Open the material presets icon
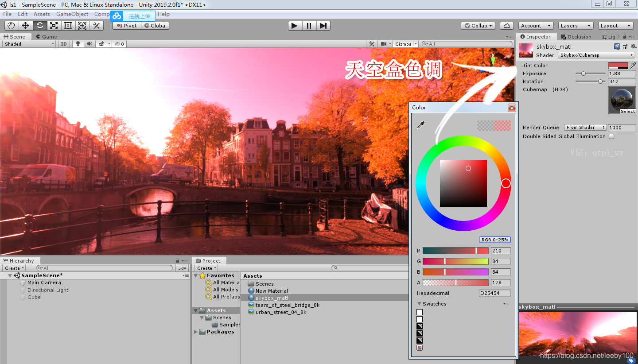This screenshot has height=364, width=638. point(625,46)
